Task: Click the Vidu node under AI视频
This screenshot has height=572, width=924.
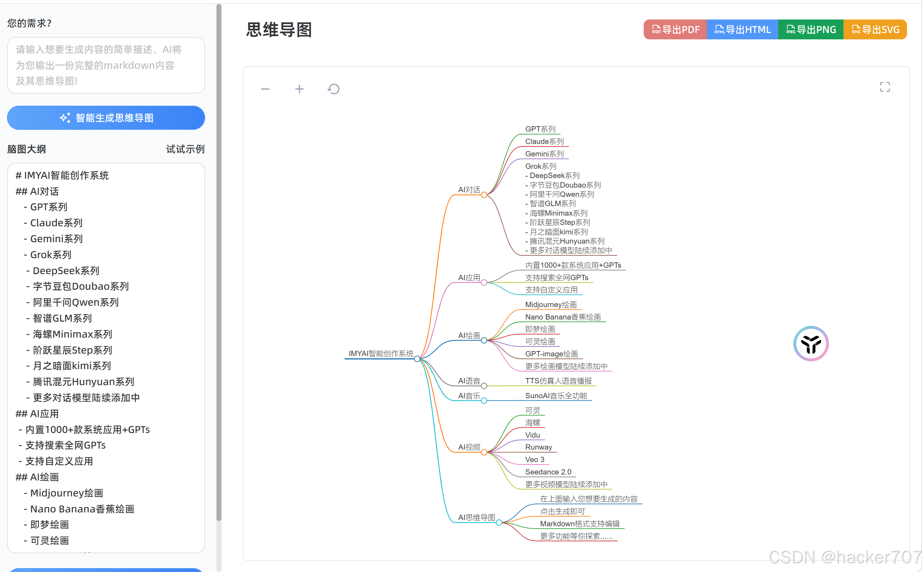Action: (x=533, y=435)
